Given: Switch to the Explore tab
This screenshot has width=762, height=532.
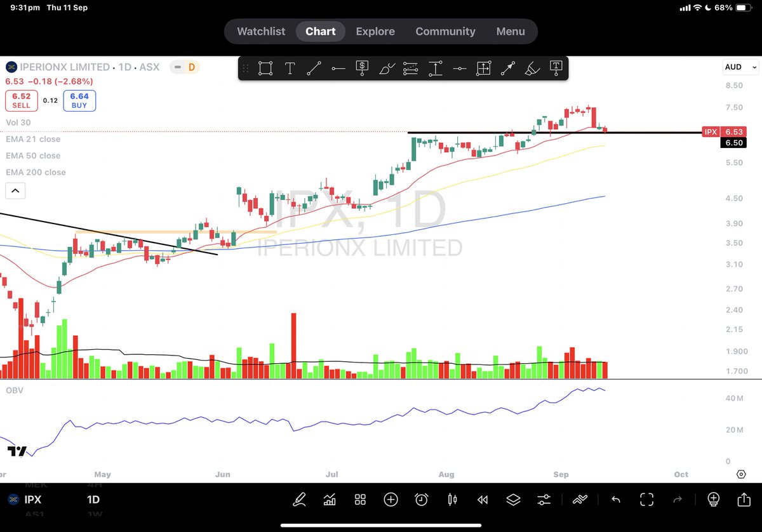Looking at the screenshot, I should (x=375, y=31).
